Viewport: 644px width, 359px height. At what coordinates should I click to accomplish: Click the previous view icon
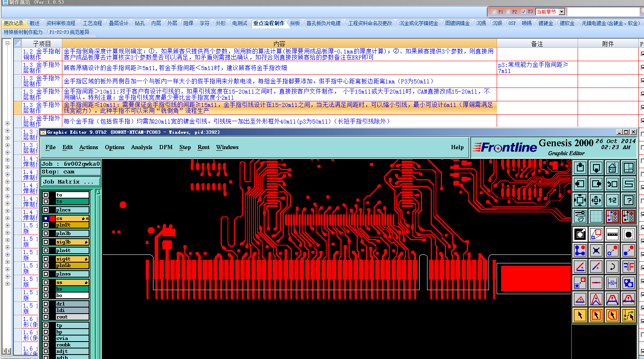point(612,184)
